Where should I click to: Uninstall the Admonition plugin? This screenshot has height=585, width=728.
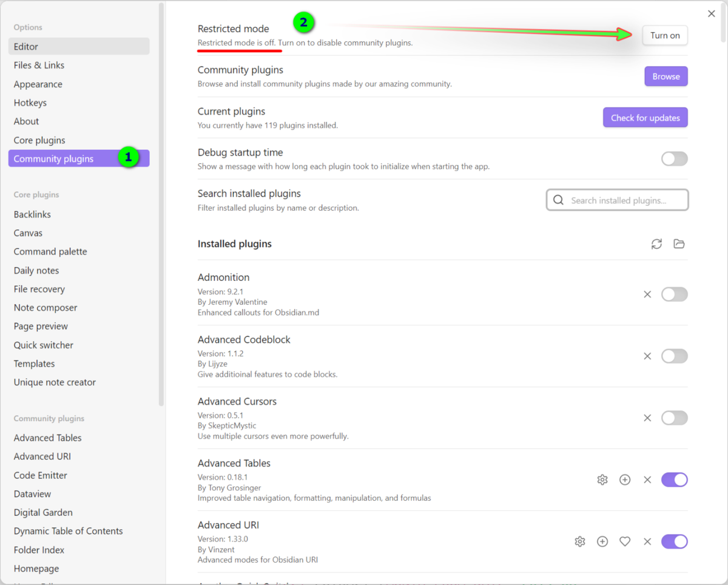[647, 294]
